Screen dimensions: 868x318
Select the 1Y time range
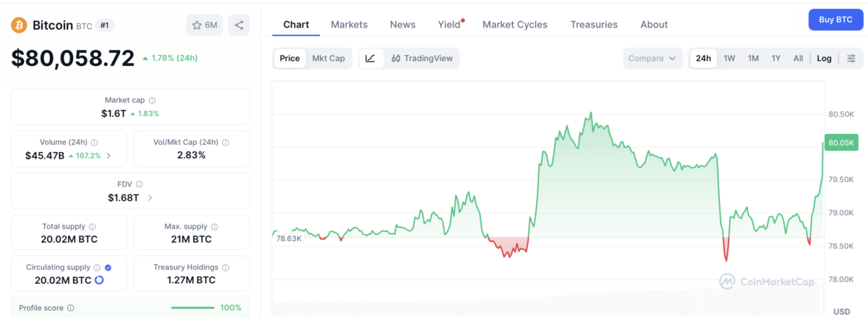pos(776,59)
